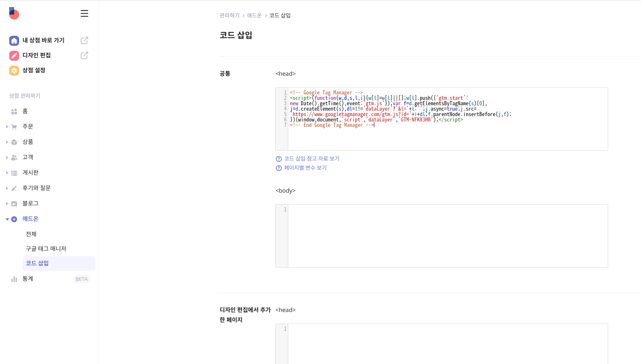Click help icon beside 코드 삽입 참고 자료 보기
The height and width of the screenshot is (364, 641).
pos(279,159)
